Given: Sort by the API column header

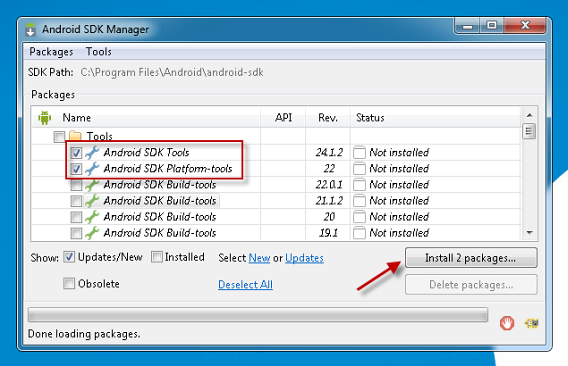Looking at the screenshot, I should tap(283, 117).
